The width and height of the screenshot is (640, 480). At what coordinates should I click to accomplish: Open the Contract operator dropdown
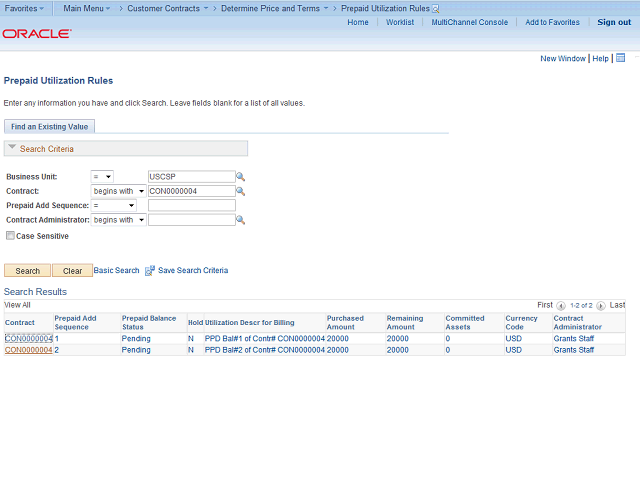(x=118, y=191)
